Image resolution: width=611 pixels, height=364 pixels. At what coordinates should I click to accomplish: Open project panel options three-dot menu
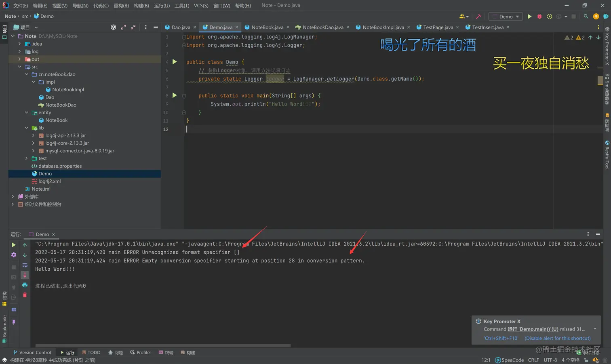[146, 27]
